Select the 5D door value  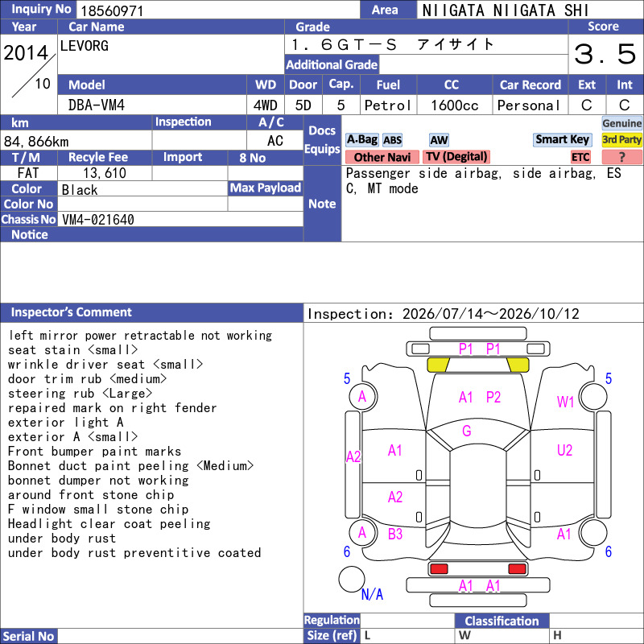click(x=303, y=105)
